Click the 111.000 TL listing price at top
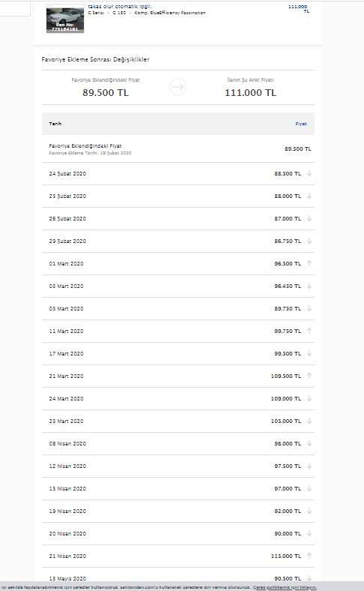364x591 pixels. (299, 9)
